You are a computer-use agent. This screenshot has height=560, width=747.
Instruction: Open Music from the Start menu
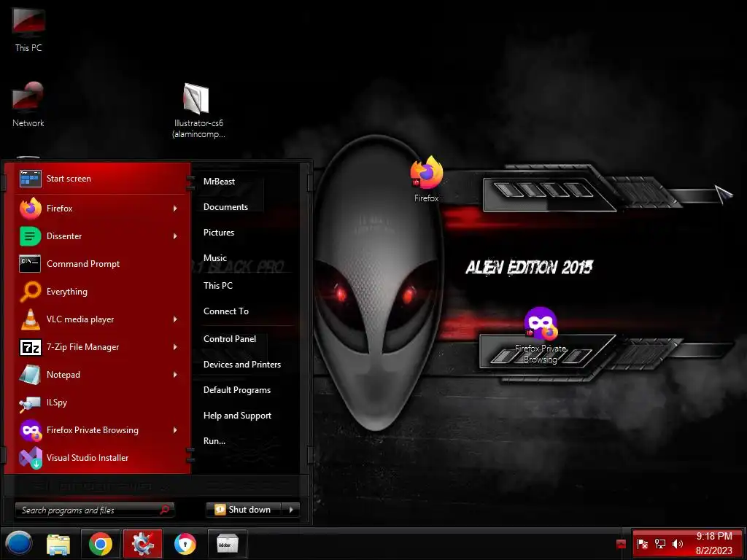coord(215,258)
